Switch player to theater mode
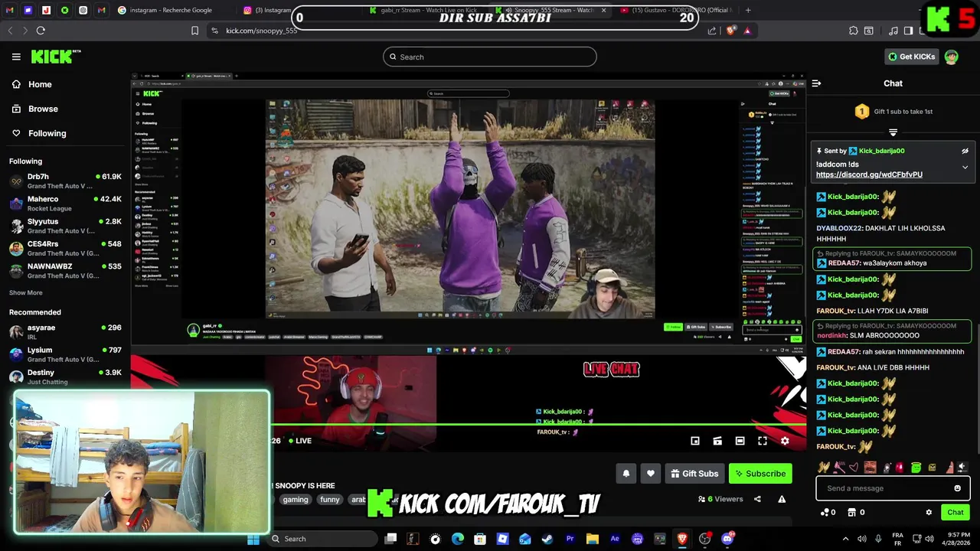This screenshot has height=551, width=980. tap(740, 441)
